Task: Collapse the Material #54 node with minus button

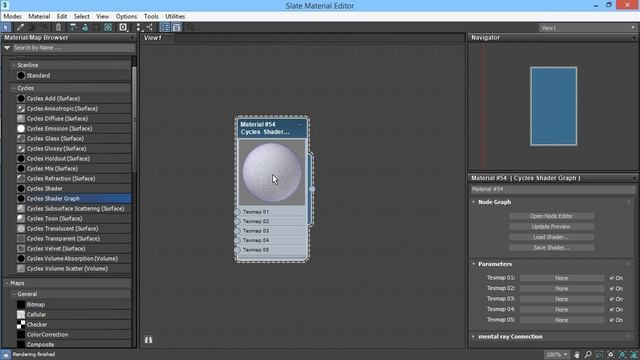Action: click(x=300, y=124)
